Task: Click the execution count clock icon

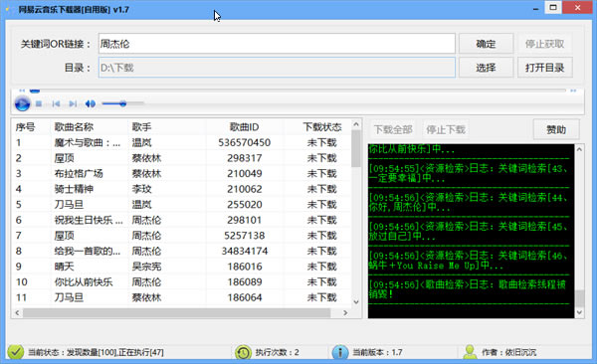Action: [x=243, y=352]
